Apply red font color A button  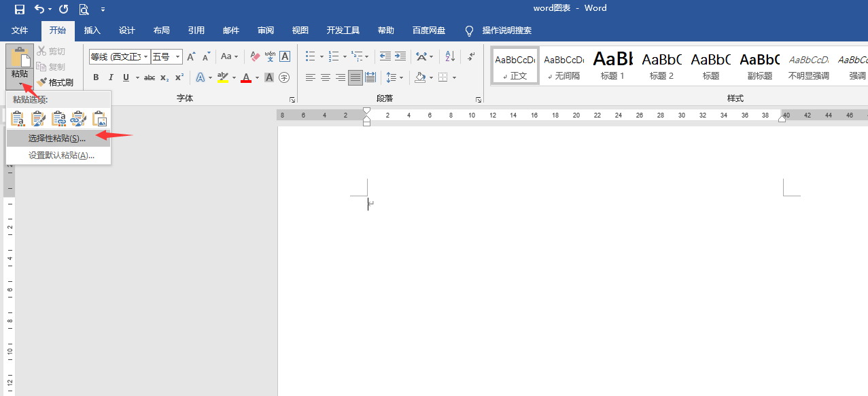pyautogui.click(x=246, y=77)
